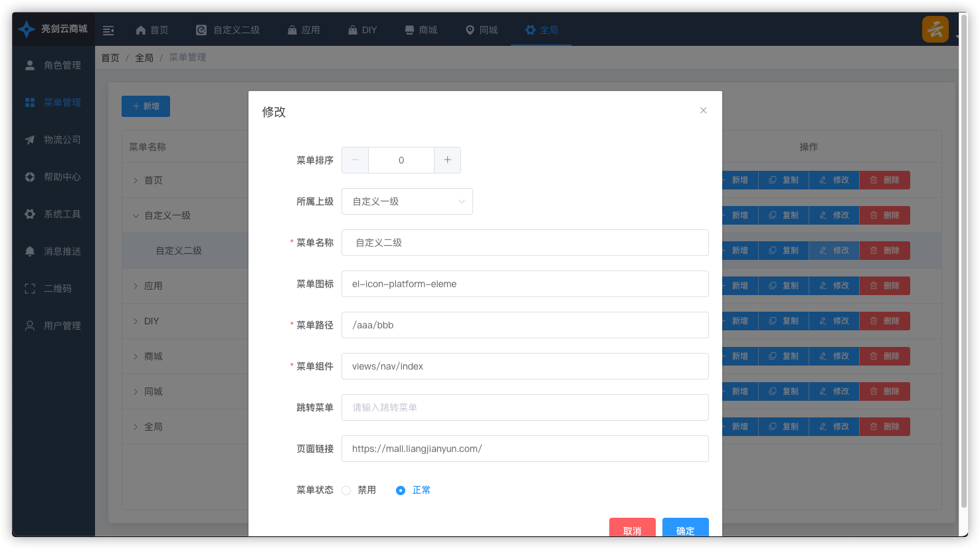The width and height of the screenshot is (980, 549).
Task: Click the red 取消 button
Action: click(633, 527)
